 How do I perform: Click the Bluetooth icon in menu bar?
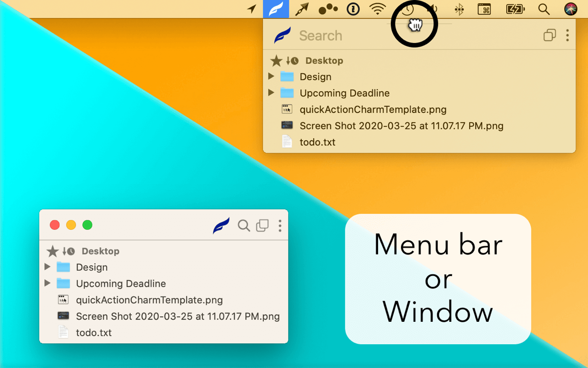459,9
